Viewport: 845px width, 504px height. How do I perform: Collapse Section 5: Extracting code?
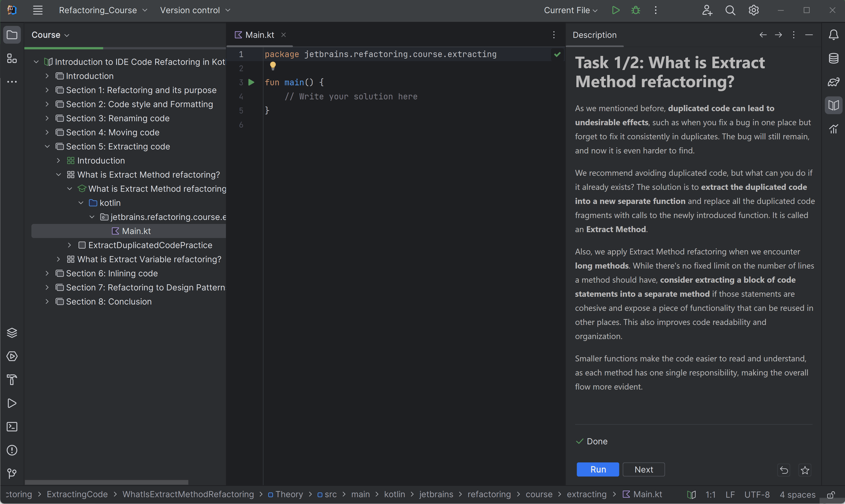(x=47, y=146)
